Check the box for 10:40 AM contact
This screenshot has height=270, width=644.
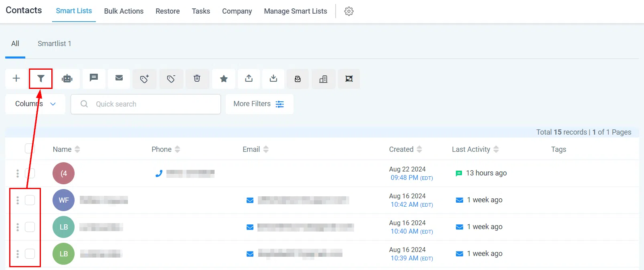(x=30, y=227)
